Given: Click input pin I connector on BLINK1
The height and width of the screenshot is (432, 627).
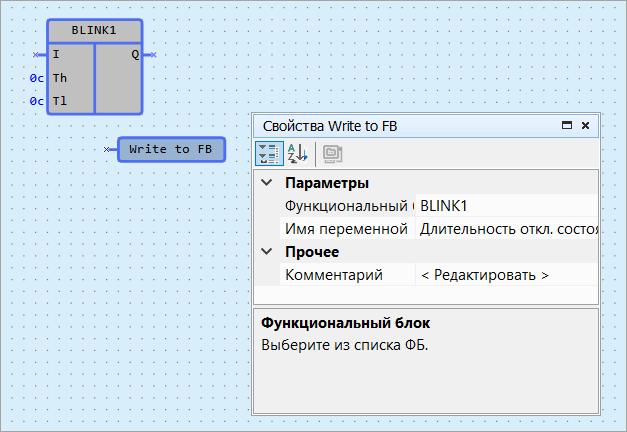Looking at the screenshot, I should 39,55.
